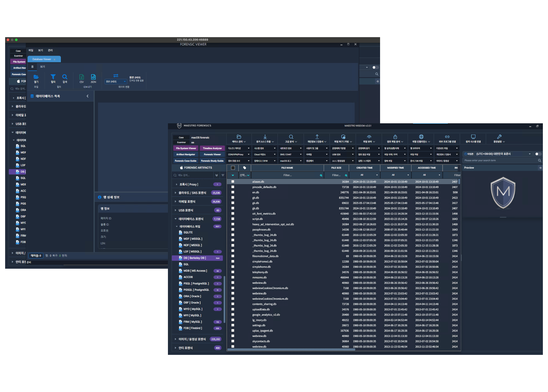
Task: Open the macOS 로그 dropdown
Action: tap(291, 161)
